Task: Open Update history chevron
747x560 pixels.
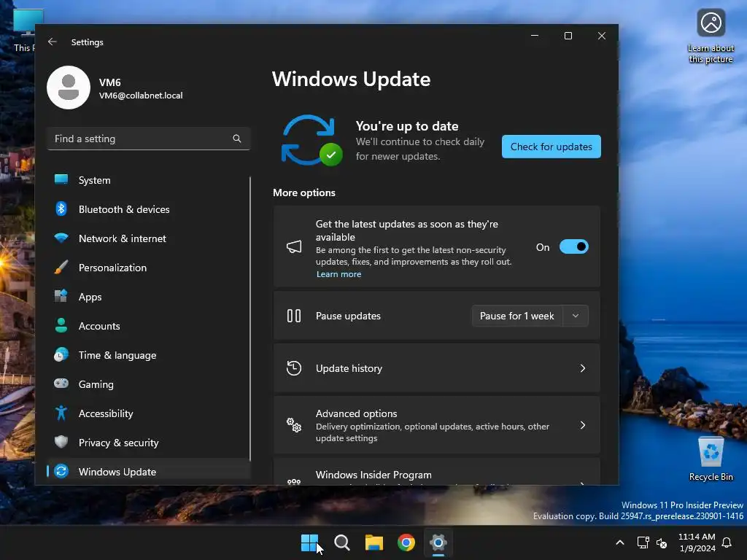Action: coord(583,368)
